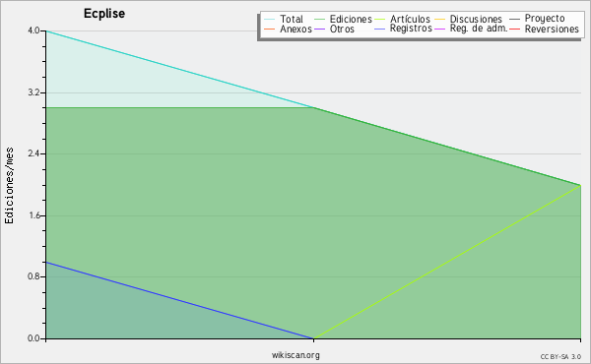Image resolution: width=591 pixels, height=364 pixels.
Task: Click the orange Anexos legend color line
Action: [x=270, y=29]
